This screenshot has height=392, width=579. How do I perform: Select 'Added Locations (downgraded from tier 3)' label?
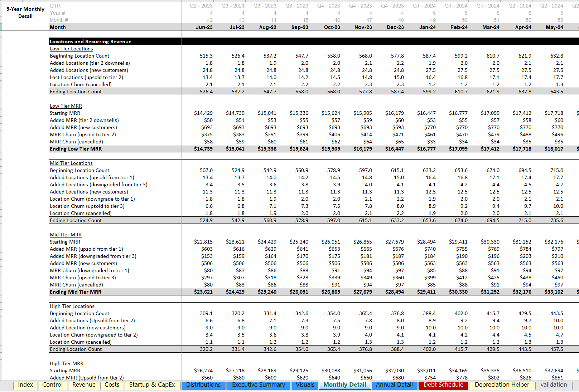point(98,185)
